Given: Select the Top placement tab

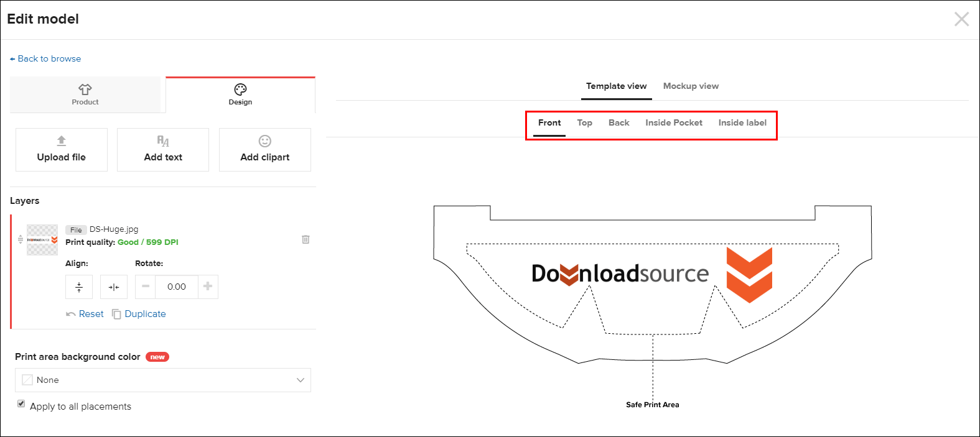Looking at the screenshot, I should click(x=584, y=123).
